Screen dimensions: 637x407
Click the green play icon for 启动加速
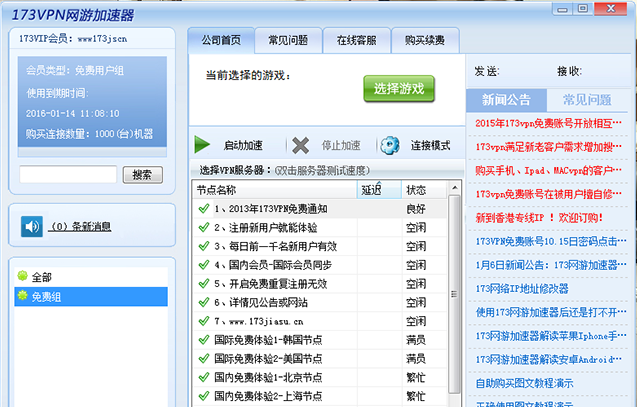(202, 145)
